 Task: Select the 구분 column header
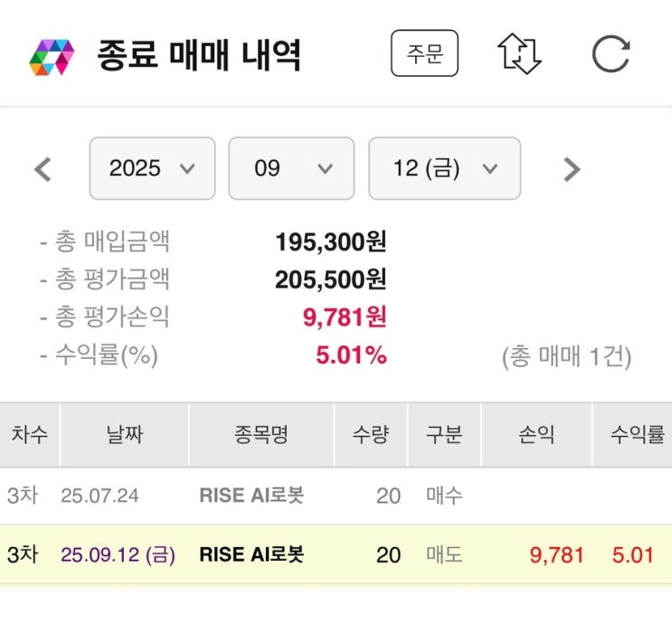pyautogui.click(x=443, y=435)
